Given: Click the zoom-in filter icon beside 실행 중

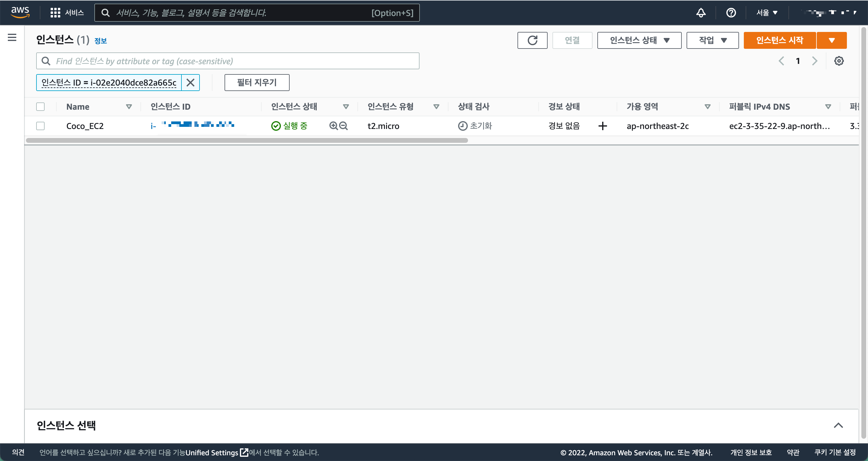Looking at the screenshot, I should point(333,126).
